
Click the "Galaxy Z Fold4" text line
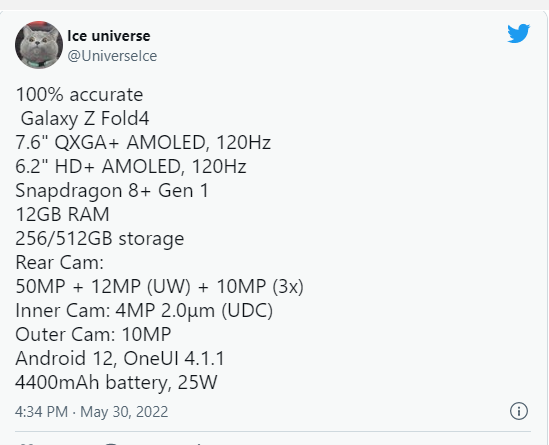(85, 118)
